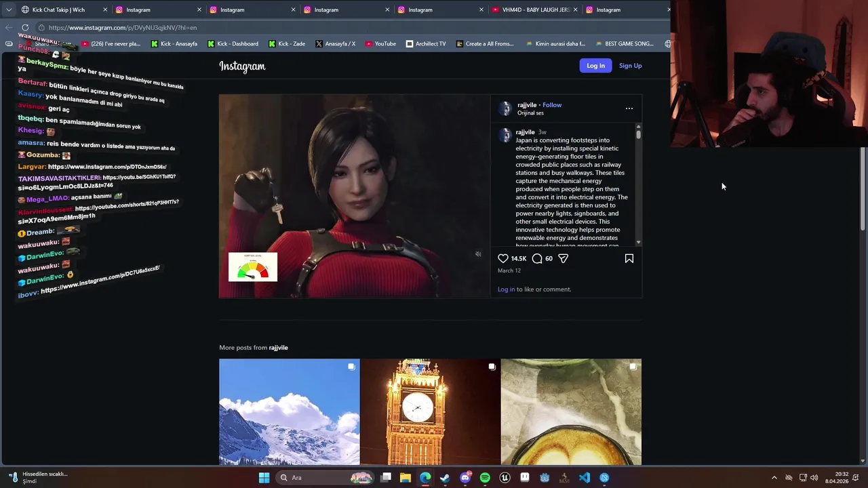The height and width of the screenshot is (488, 868).
Task: Open rajjvile link in 'More posts from'
Action: click(x=278, y=348)
